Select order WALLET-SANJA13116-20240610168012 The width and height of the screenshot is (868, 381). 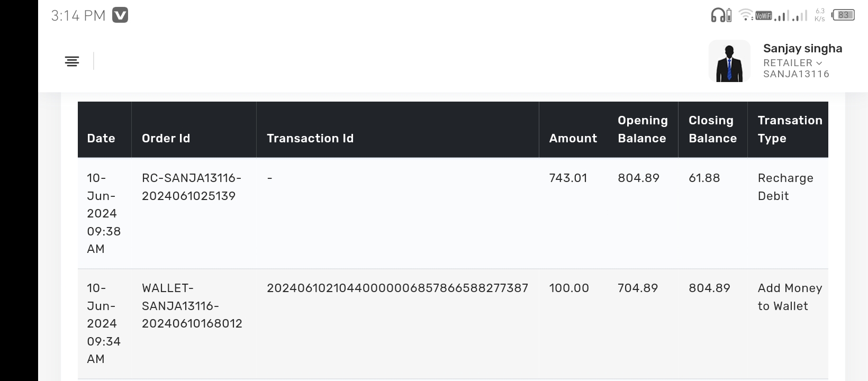pyautogui.click(x=192, y=306)
